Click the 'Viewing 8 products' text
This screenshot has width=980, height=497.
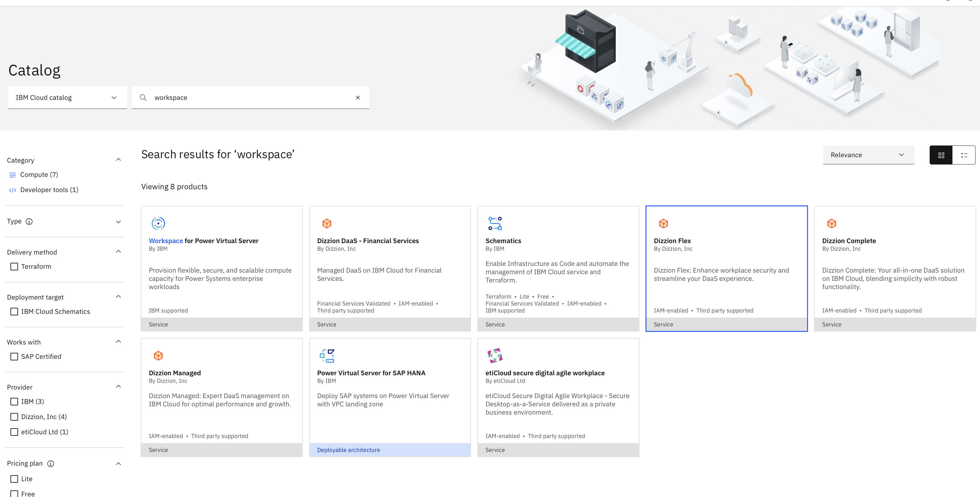[174, 187]
